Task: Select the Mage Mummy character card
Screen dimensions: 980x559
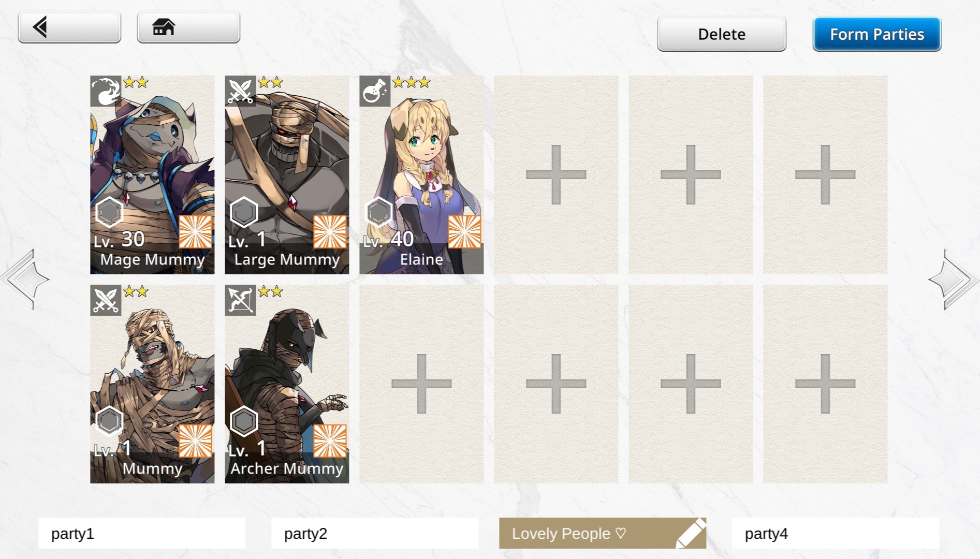Action: [x=152, y=175]
